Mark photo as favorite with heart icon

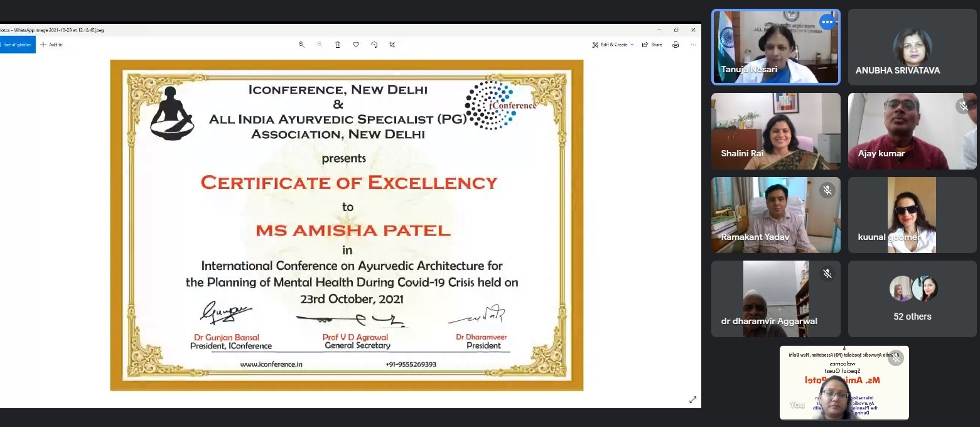coord(356,45)
